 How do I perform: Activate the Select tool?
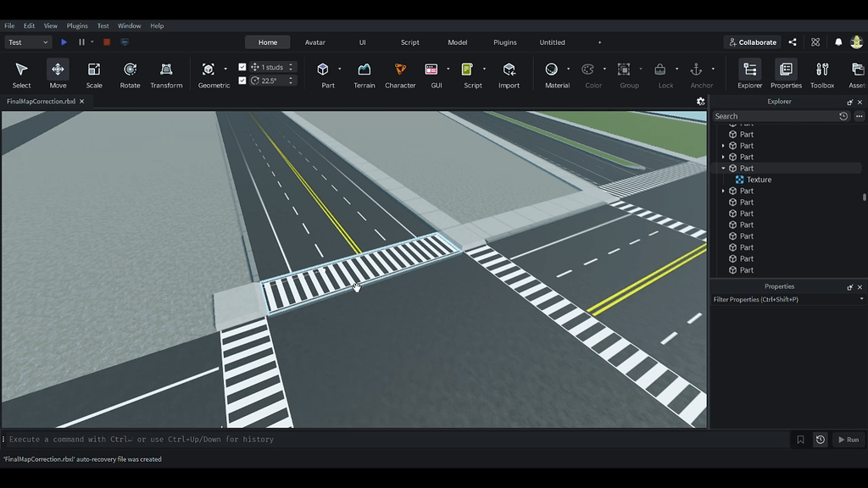pyautogui.click(x=21, y=75)
